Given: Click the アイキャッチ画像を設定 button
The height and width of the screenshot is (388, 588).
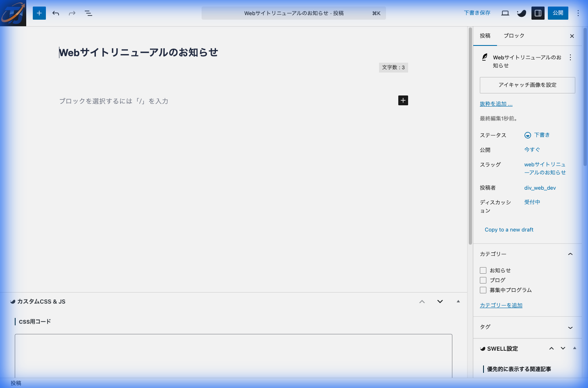Looking at the screenshot, I should pos(527,85).
